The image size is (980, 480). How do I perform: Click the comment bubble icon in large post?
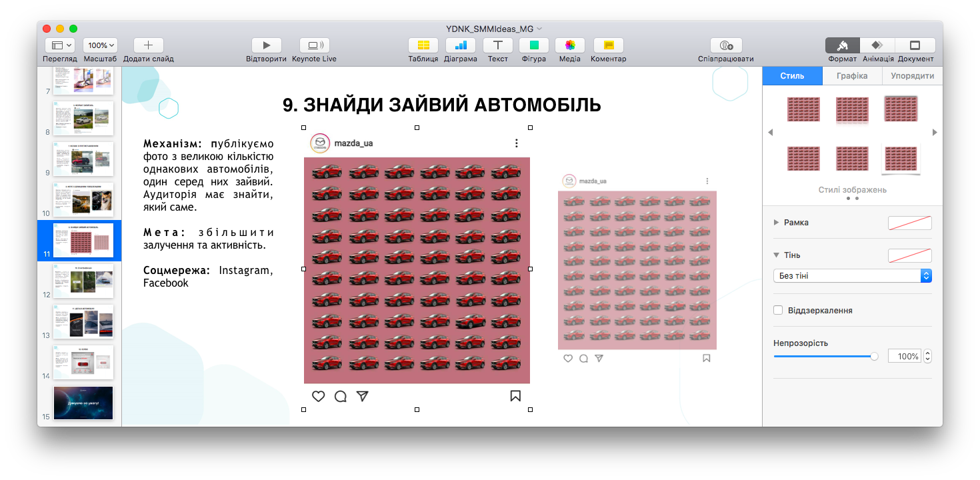pos(341,396)
